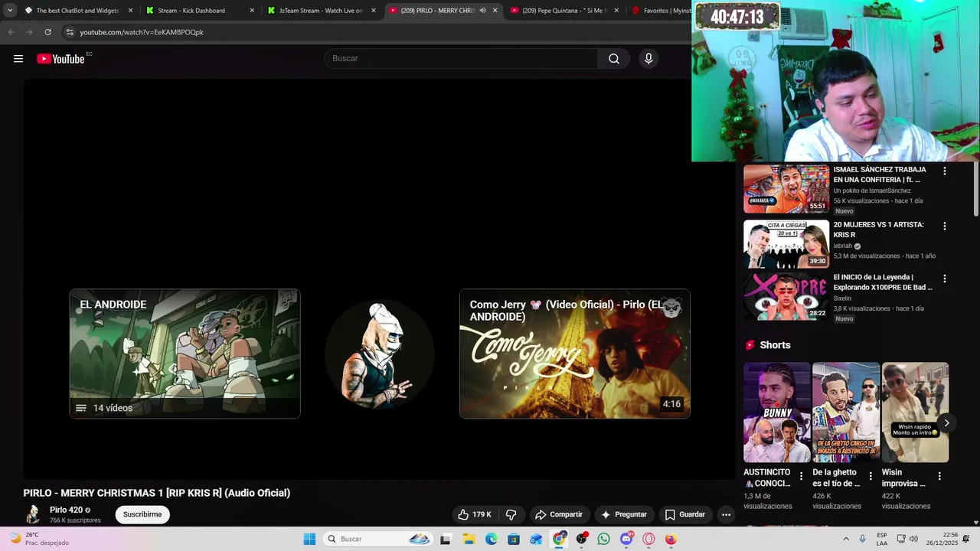Reload the page with refresh icon
The image size is (980, 551).
[x=47, y=32]
